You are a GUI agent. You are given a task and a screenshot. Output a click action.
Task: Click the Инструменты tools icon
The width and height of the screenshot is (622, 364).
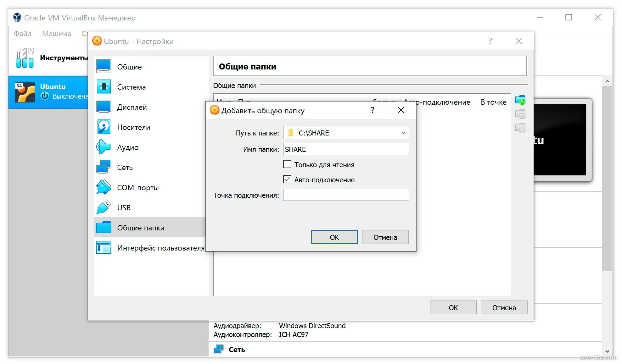tap(25, 58)
